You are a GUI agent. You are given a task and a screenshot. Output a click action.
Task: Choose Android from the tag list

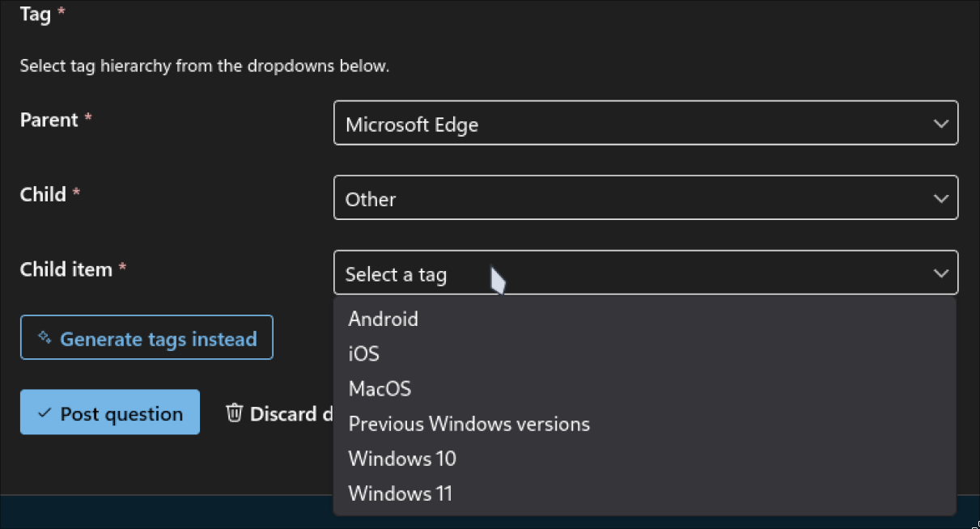(x=644, y=319)
